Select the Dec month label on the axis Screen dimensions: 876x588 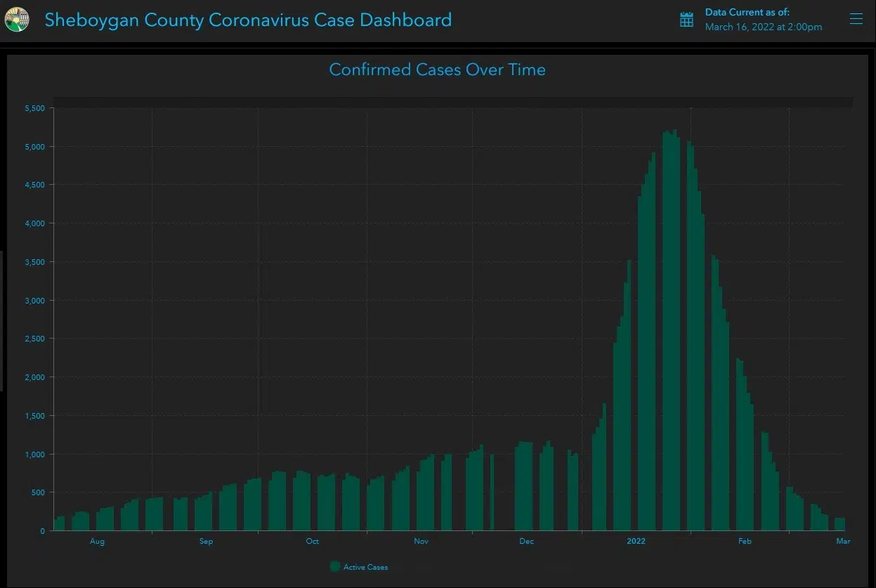(526, 541)
